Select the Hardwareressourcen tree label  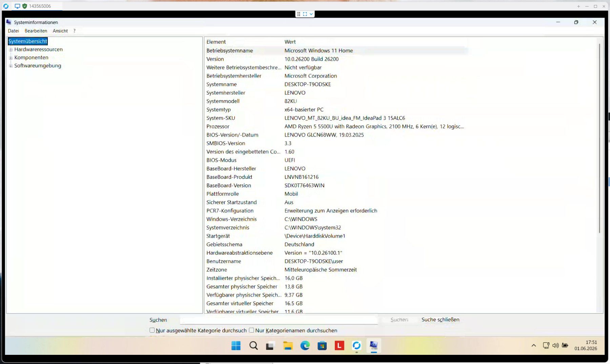[x=38, y=49]
